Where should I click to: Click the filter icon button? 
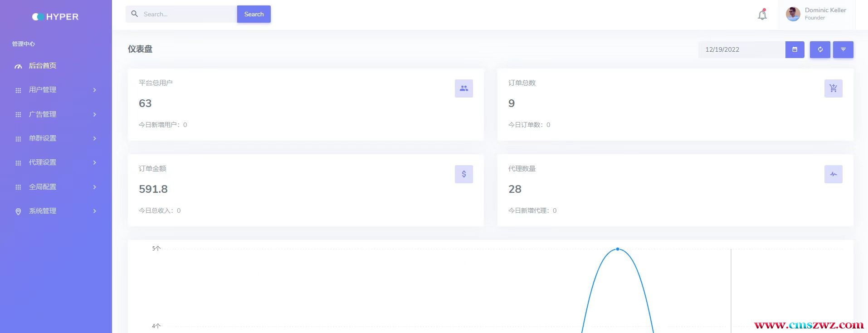[843, 49]
